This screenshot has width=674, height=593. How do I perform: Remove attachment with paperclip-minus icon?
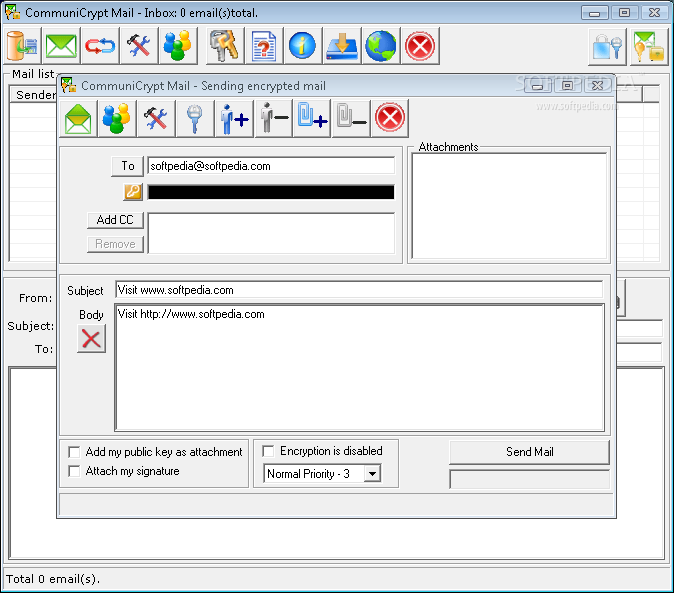click(x=351, y=118)
